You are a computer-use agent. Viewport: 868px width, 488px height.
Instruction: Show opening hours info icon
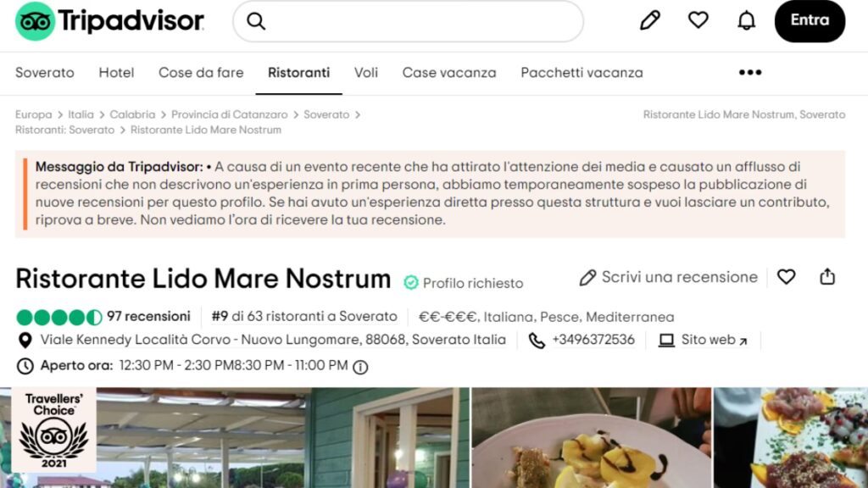pos(360,367)
